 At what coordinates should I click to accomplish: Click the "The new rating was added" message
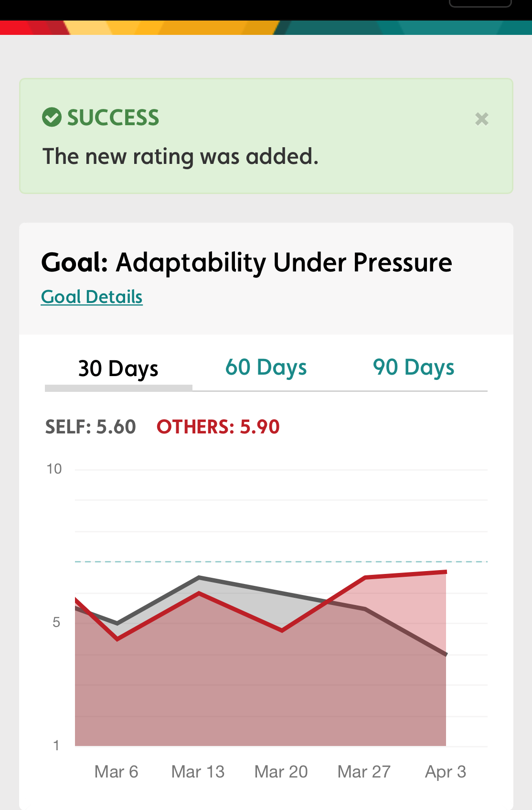(x=181, y=157)
